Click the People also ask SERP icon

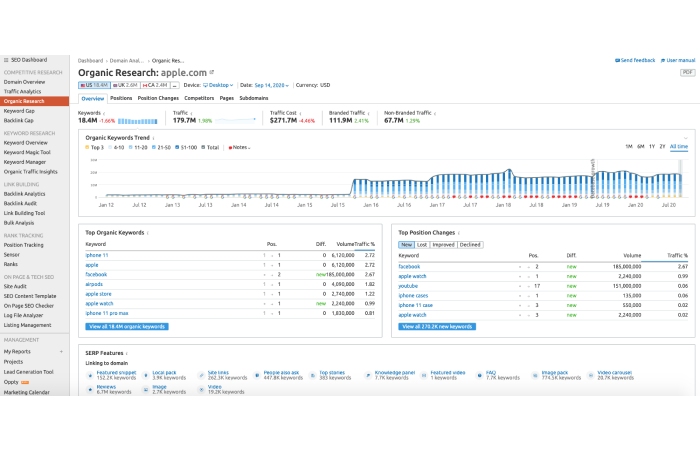(x=257, y=375)
